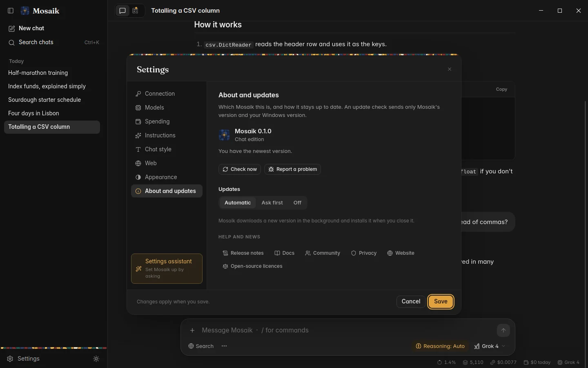Open Instructions settings tab
Screen dimensions: 588x368
pyautogui.click(x=167, y=135)
